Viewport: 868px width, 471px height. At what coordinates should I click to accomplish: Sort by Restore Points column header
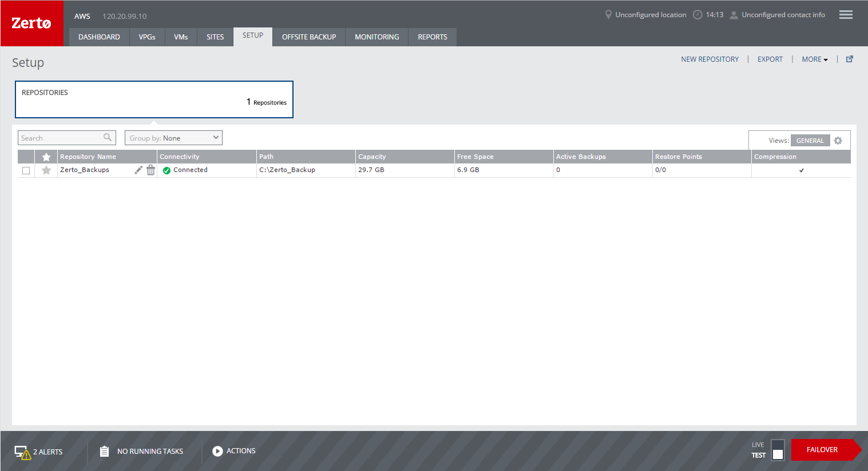coord(702,157)
